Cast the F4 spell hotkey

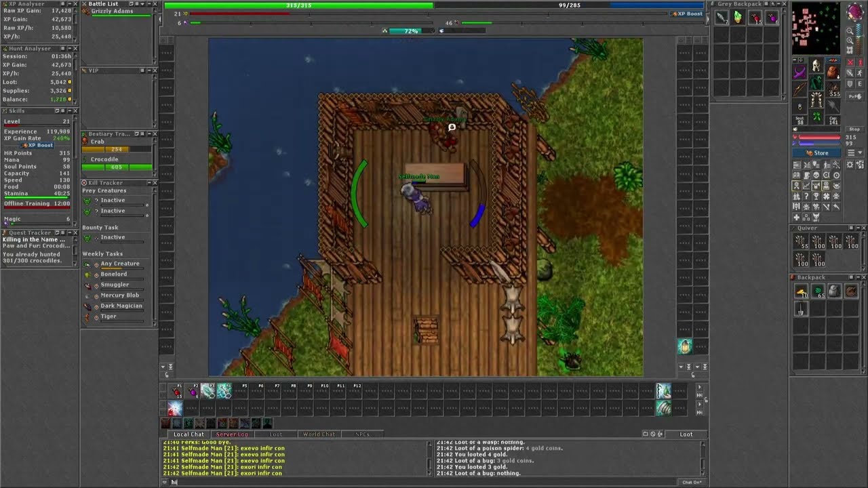224,391
